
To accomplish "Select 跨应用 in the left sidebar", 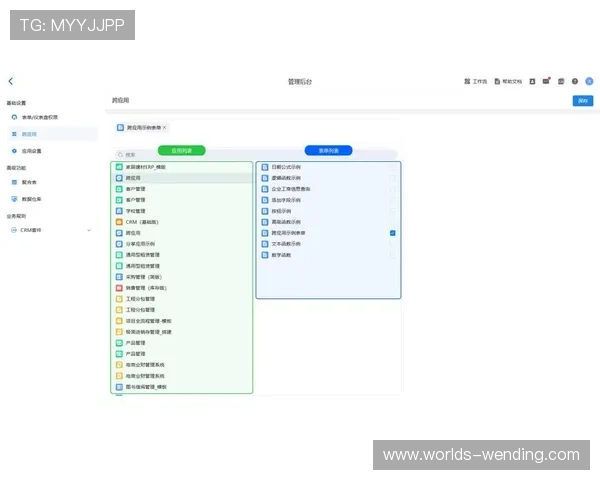I will 52,134.
